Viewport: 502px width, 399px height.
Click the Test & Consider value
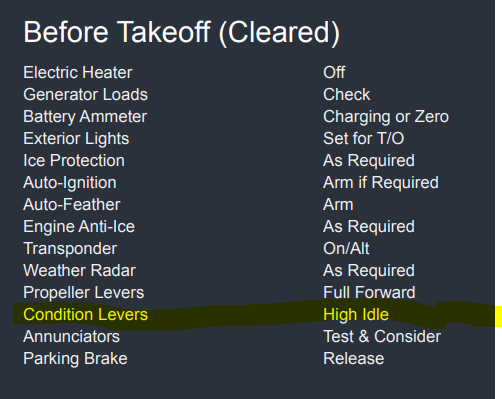click(x=382, y=336)
